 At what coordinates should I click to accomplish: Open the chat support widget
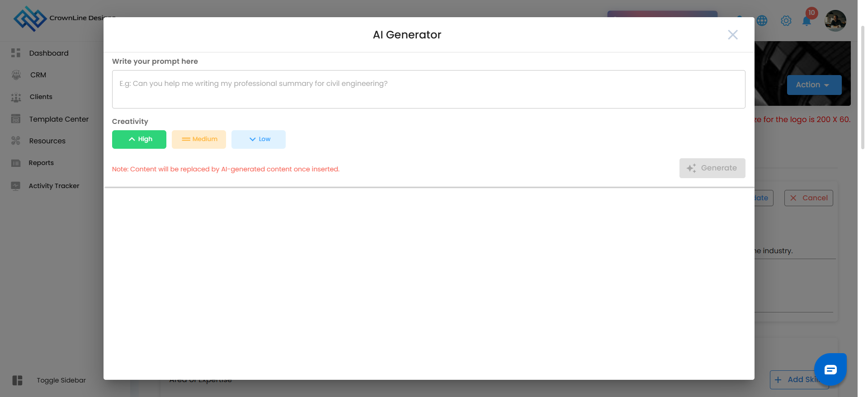[830, 369]
